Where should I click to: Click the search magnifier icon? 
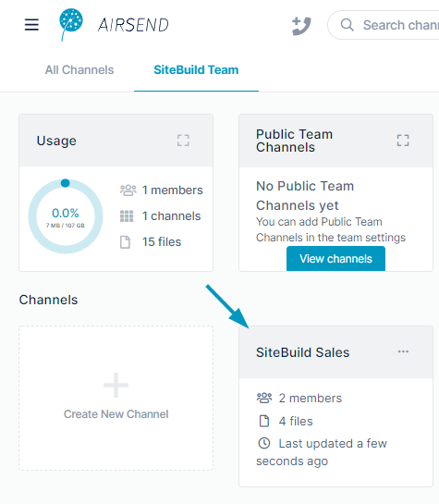tap(347, 25)
